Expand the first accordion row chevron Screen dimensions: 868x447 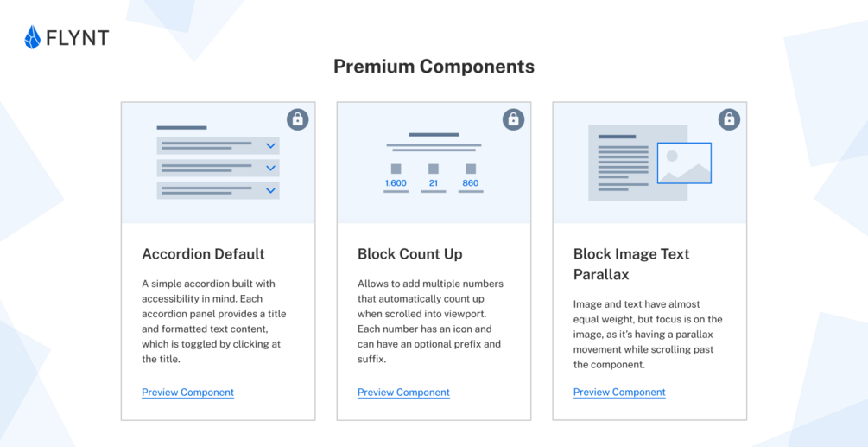(270, 146)
